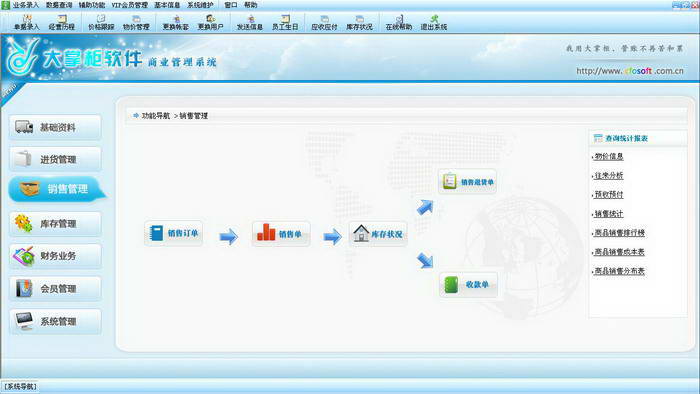Open the 库存状况 house node in workflow
The width and height of the screenshot is (700, 394).
[378, 233]
